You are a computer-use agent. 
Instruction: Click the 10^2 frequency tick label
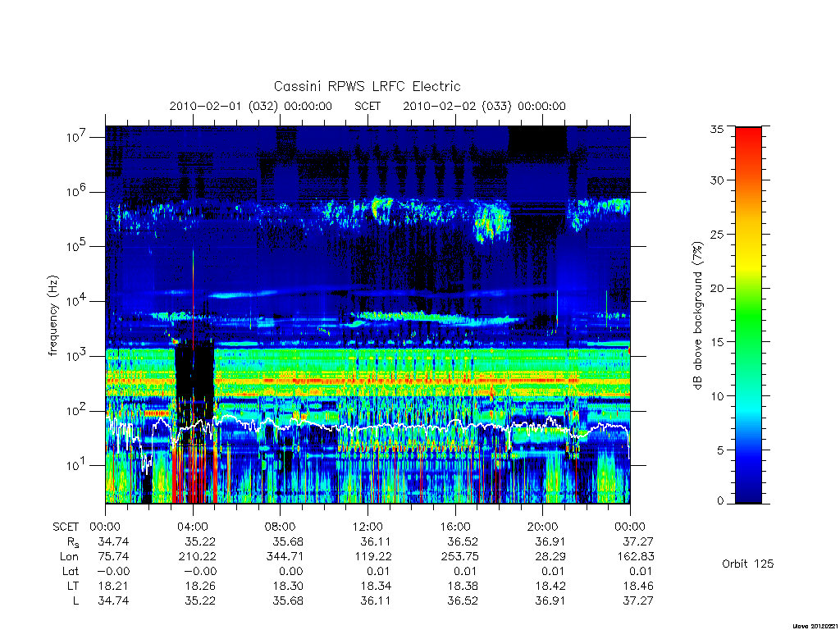[x=76, y=410]
